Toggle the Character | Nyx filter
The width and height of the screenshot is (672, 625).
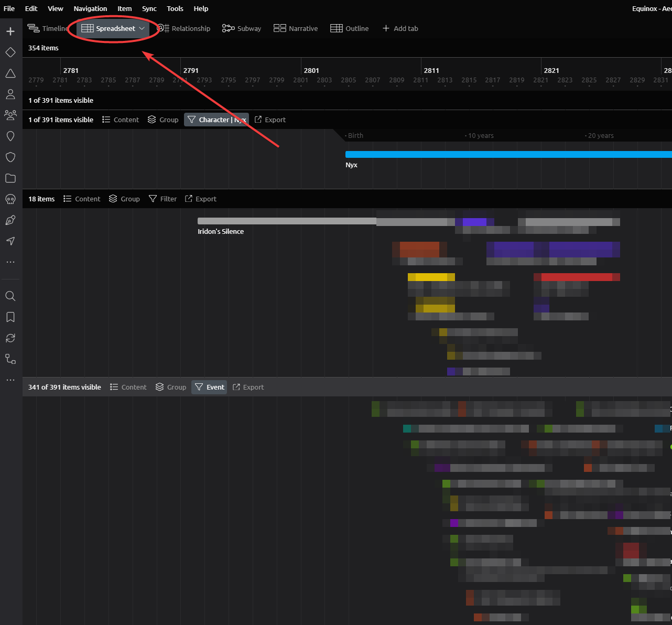[x=216, y=120]
